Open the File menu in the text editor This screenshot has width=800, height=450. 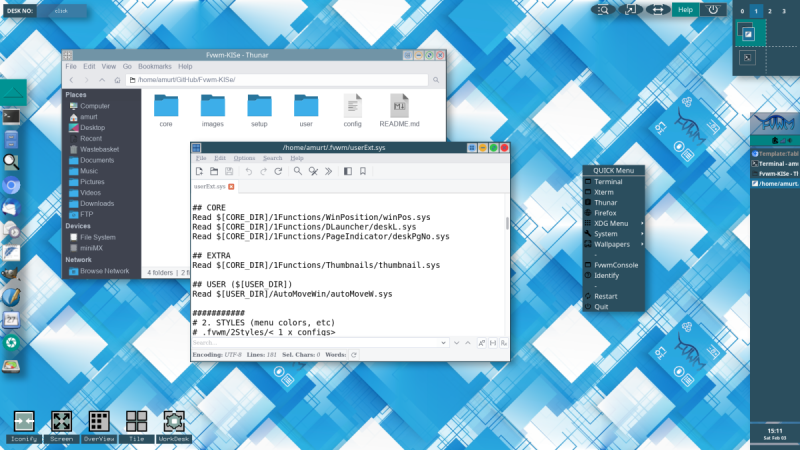[201, 158]
